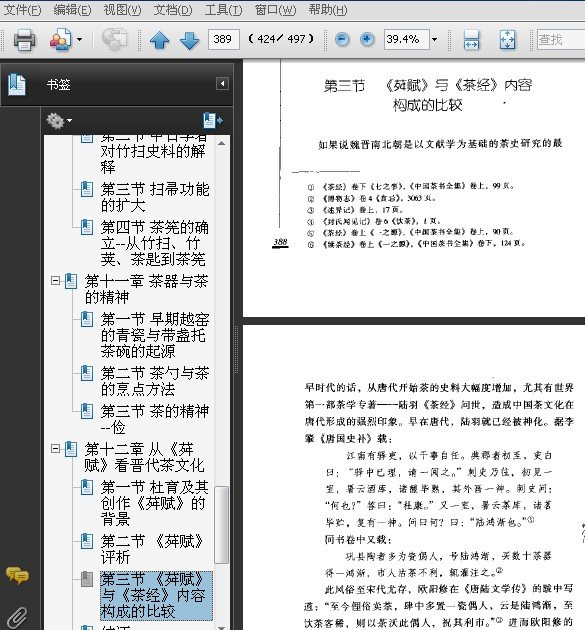Zoom out with the minus button
Screen dimensions: 585x630
tap(342, 39)
